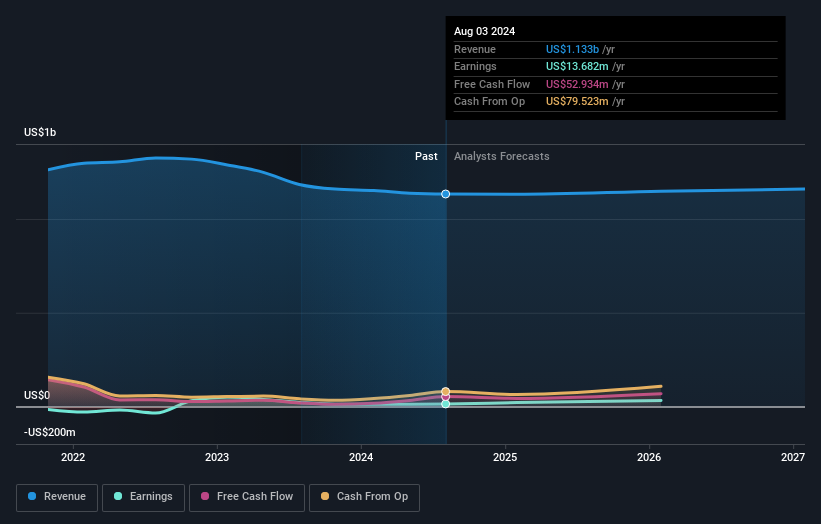Click the pink Free Cash Flow legend dot
This screenshot has height=524, width=821.
point(205,496)
